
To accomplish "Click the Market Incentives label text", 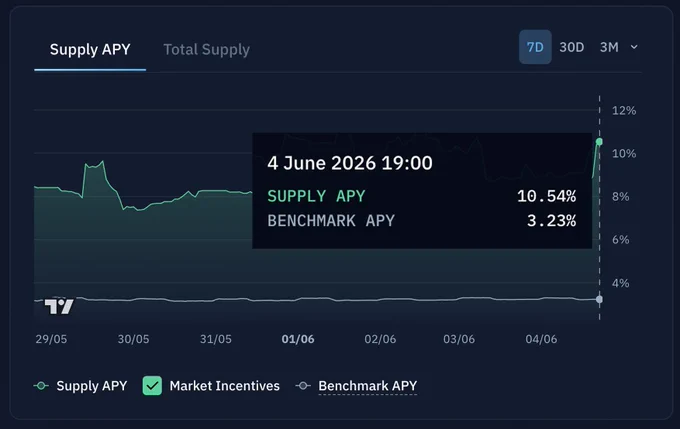I will point(225,386).
